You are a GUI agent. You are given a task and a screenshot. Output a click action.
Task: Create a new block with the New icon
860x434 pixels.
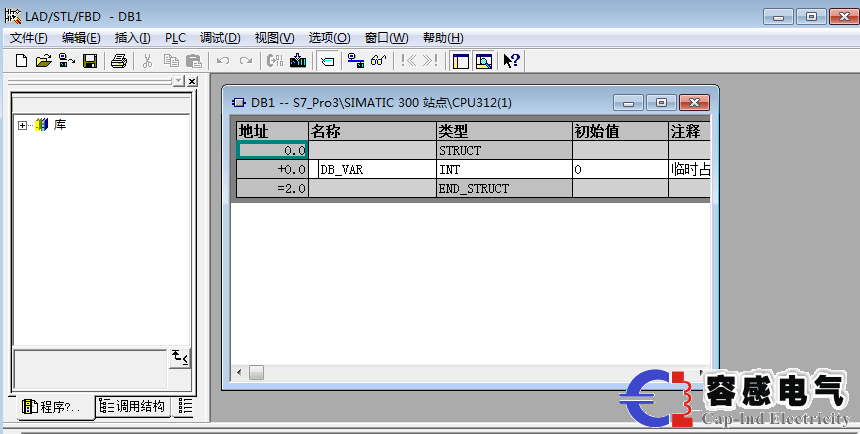pos(21,61)
